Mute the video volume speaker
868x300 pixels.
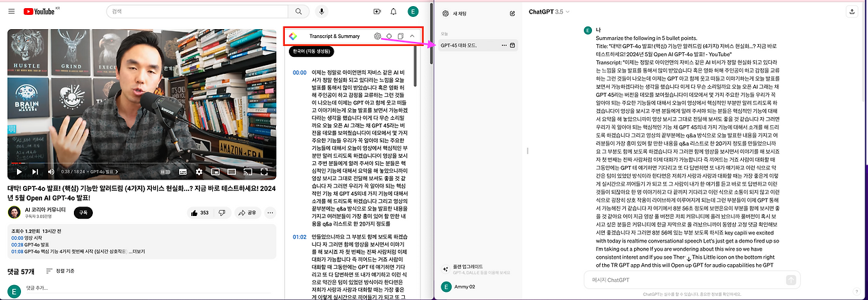[51, 172]
